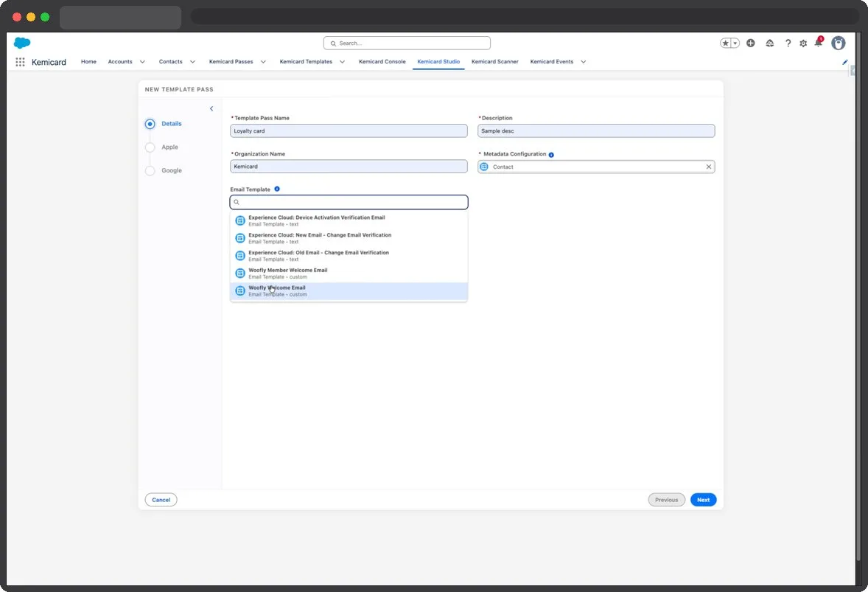Click the Contact object icon in Metadata field
The image size is (868, 592).
point(484,167)
